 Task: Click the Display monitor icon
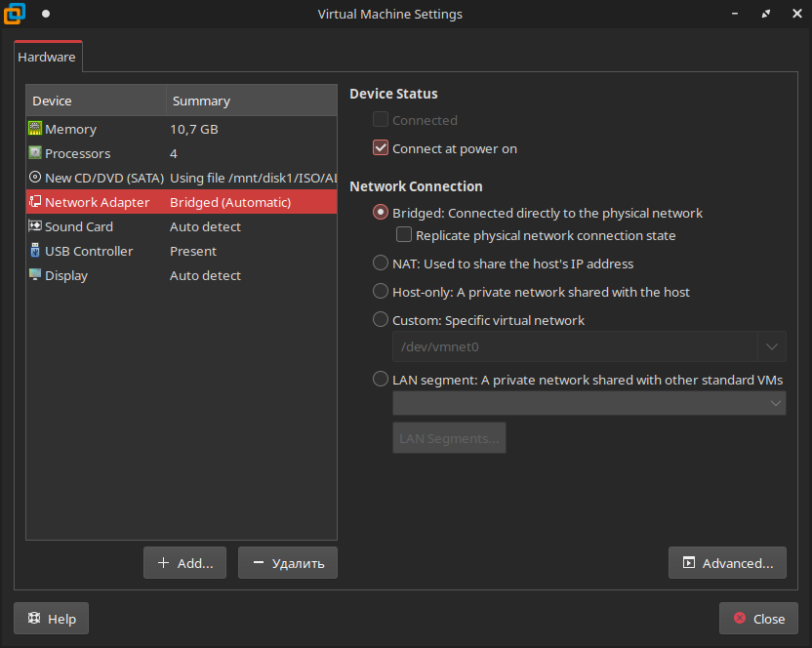click(x=35, y=275)
